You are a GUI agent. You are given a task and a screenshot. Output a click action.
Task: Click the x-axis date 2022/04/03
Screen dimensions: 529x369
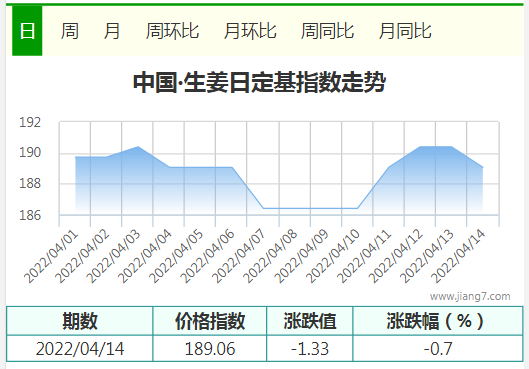(113, 257)
